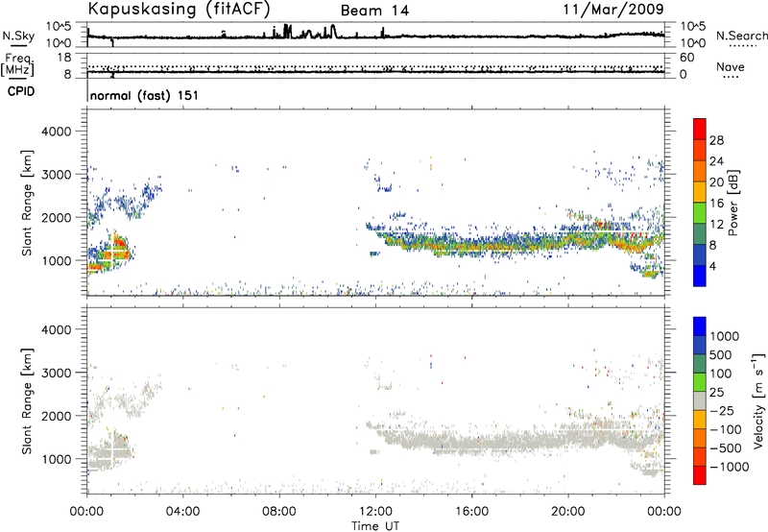Screen dimensions: 768x532
Task: Select the "2000" tick on the velocity panel
Action: [x=57, y=416]
